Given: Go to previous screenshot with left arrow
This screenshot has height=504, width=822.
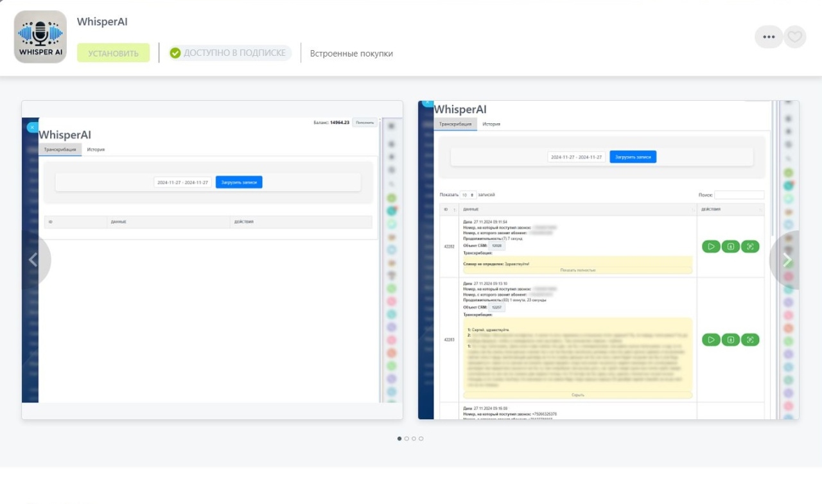Looking at the screenshot, I should (33, 259).
